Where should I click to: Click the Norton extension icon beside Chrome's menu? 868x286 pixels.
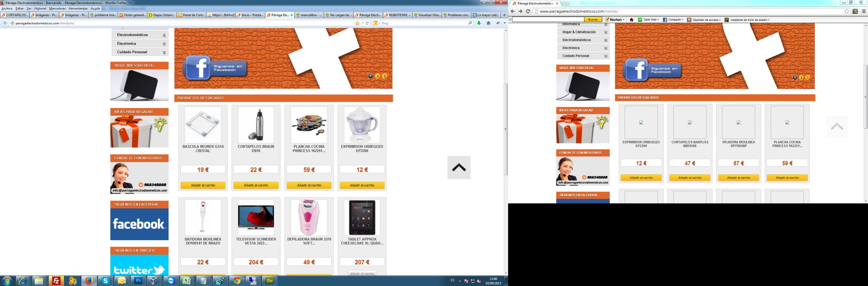pos(855,11)
